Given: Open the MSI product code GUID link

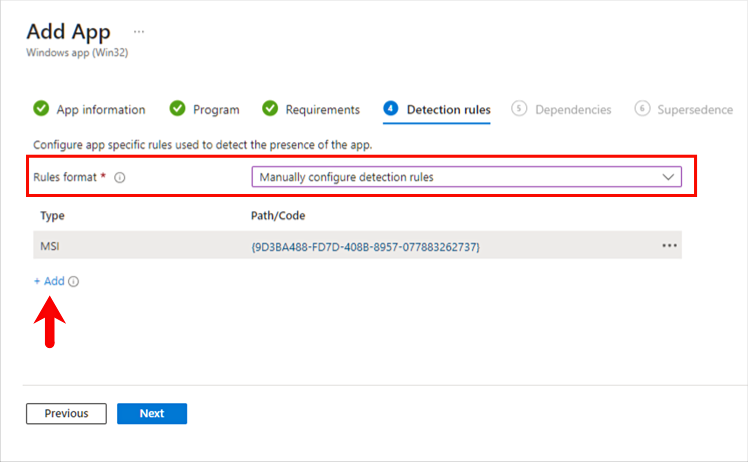Looking at the screenshot, I should pyautogui.click(x=365, y=246).
